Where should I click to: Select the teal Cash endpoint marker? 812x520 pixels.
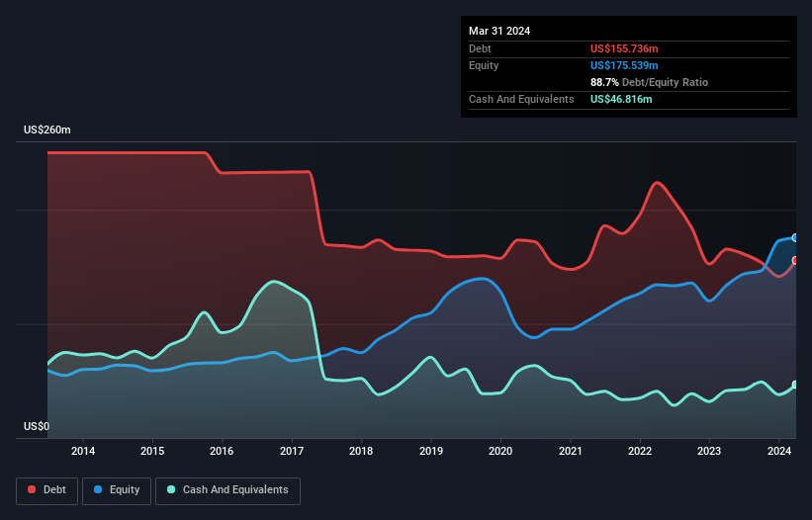pos(795,385)
